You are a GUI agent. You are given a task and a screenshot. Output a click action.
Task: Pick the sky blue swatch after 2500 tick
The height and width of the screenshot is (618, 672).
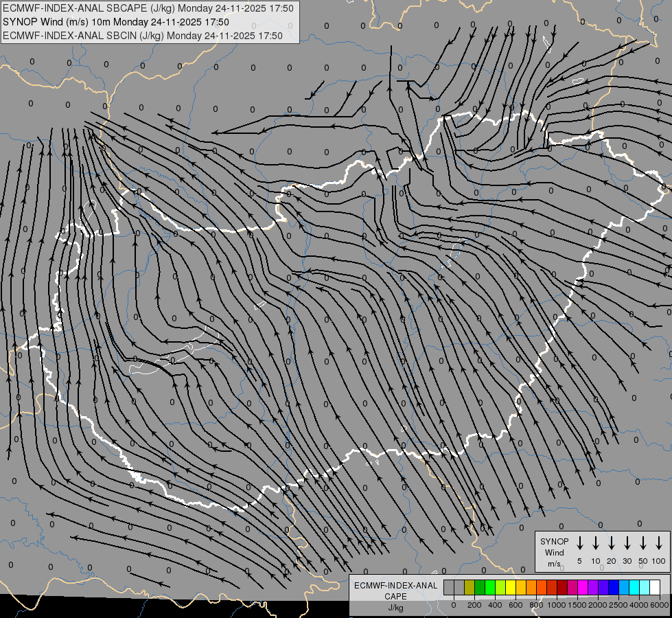(x=625, y=587)
